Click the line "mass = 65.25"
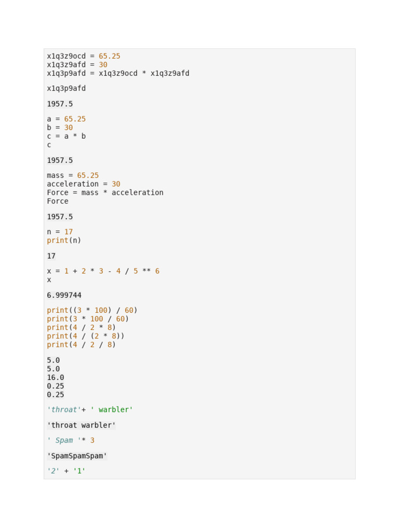The height and width of the screenshot is (532, 399). pos(72,176)
